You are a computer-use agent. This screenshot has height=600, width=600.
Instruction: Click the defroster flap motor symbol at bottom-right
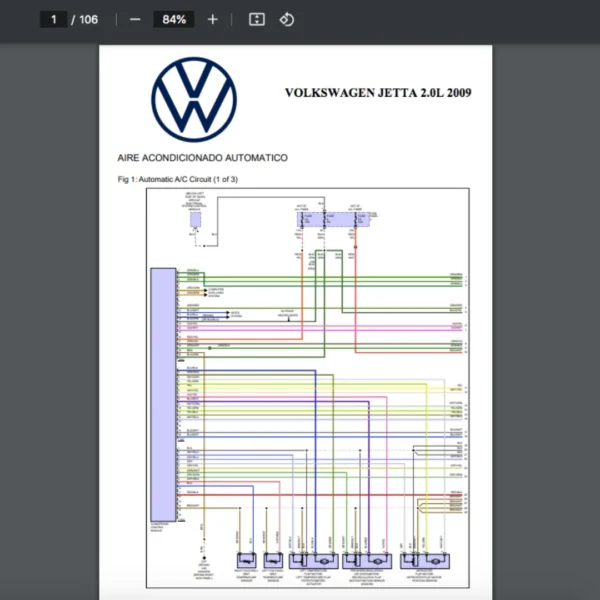(x=422, y=562)
